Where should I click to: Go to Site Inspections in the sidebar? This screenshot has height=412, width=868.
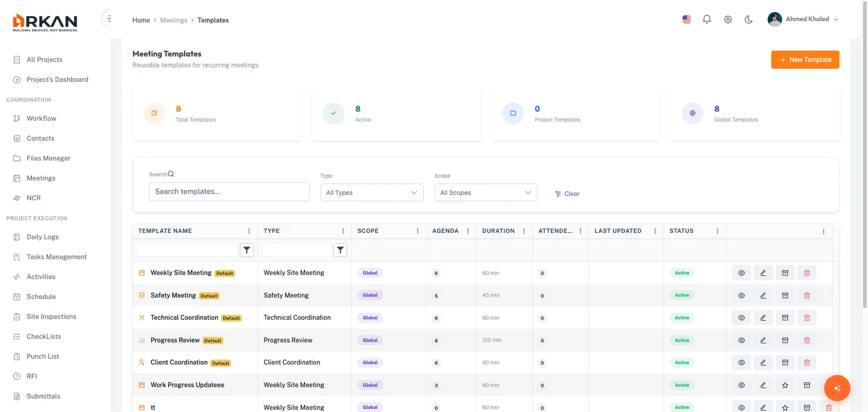click(51, 317)
